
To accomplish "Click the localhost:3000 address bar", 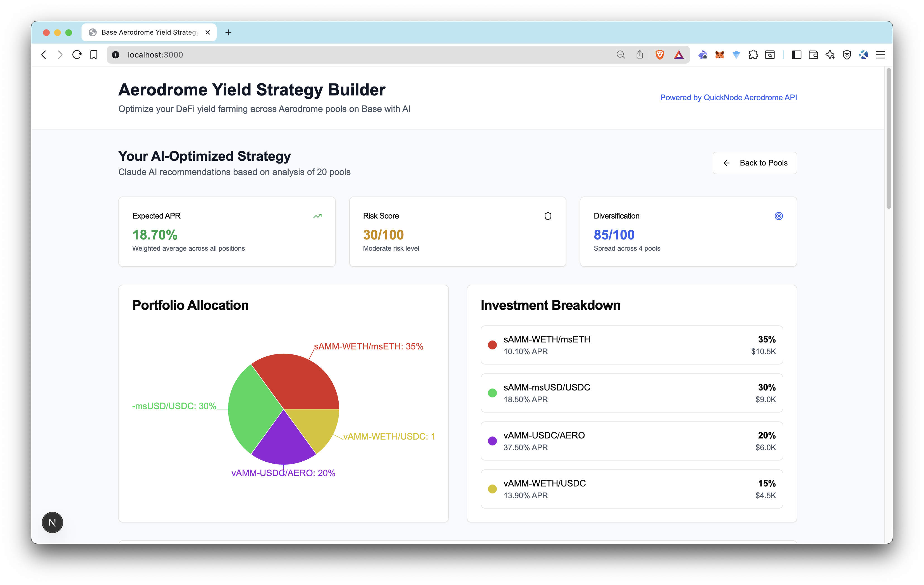I will pyautogui.click(x=345, y=55).
